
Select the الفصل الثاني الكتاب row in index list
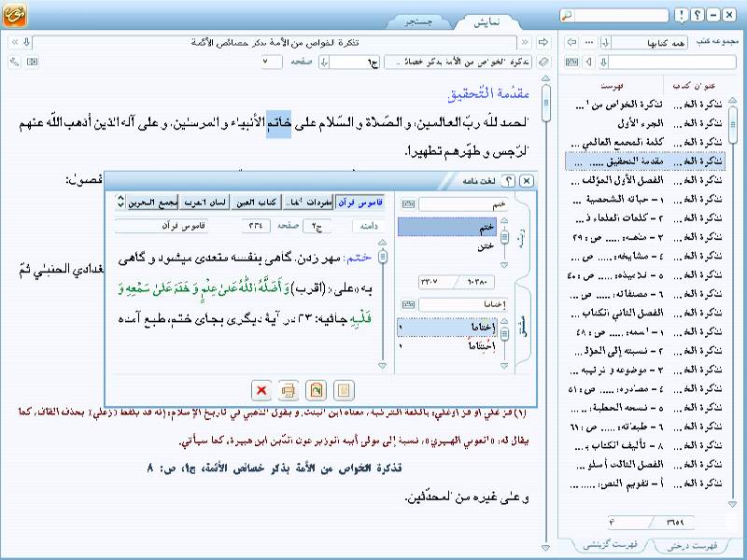644,313
